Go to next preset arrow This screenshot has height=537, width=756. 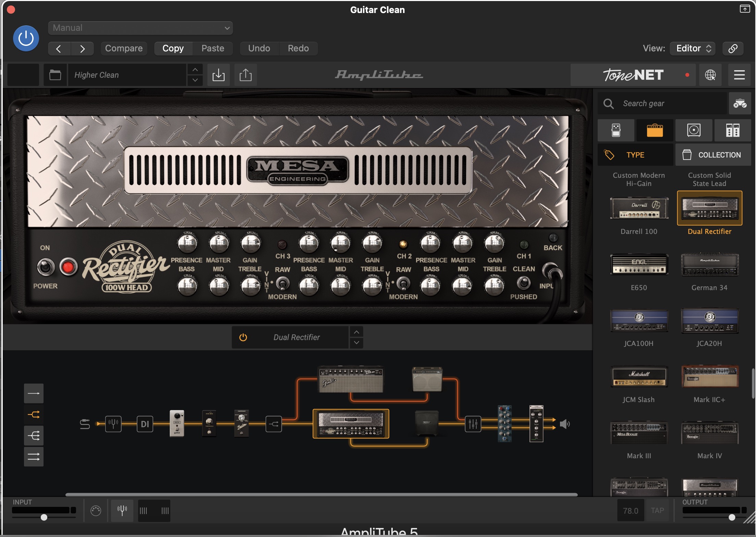(x=82, y=49)
